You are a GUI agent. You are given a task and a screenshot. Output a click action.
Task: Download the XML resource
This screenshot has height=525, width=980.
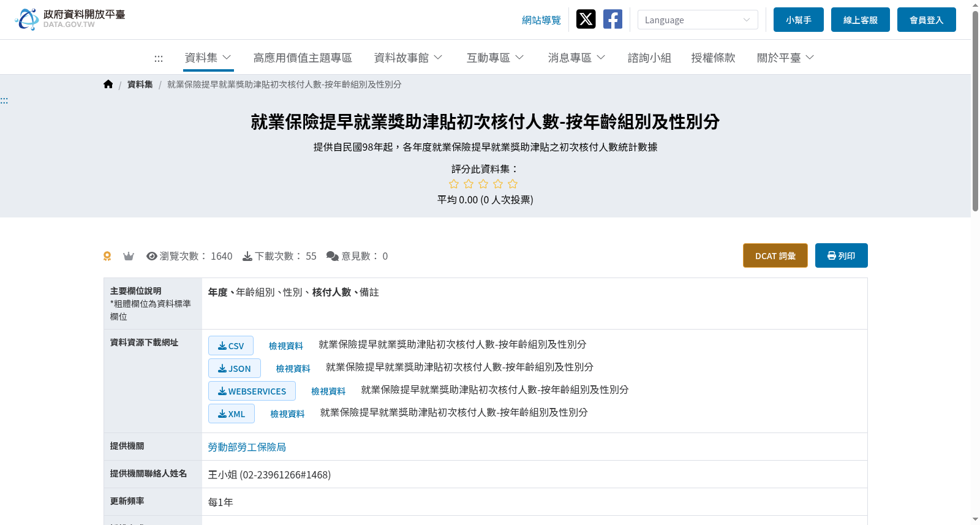click(232, 414)
